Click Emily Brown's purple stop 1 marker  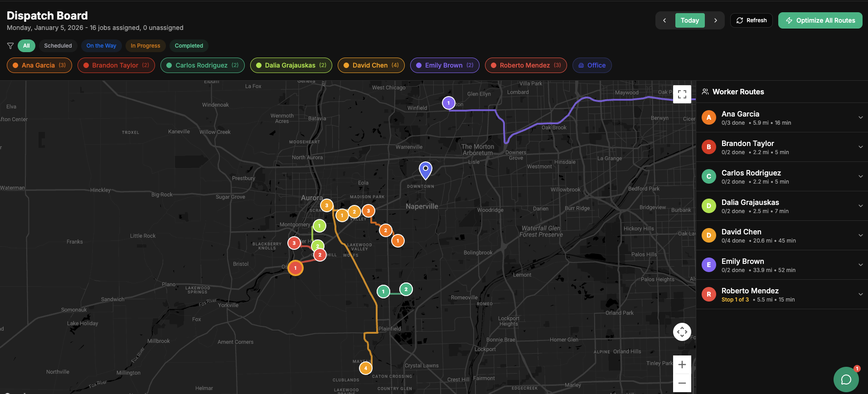(x=448, y=103)
